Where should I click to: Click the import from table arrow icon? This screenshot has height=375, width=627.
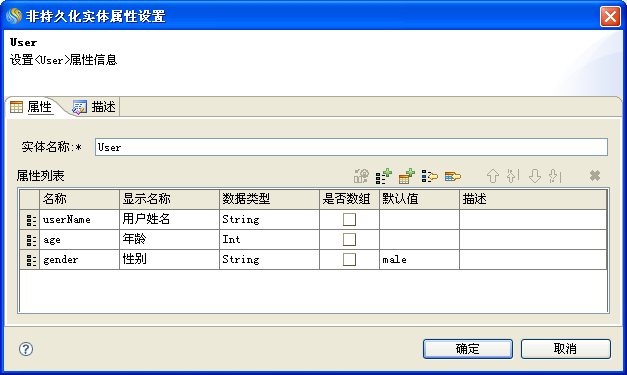click(453, 176)
